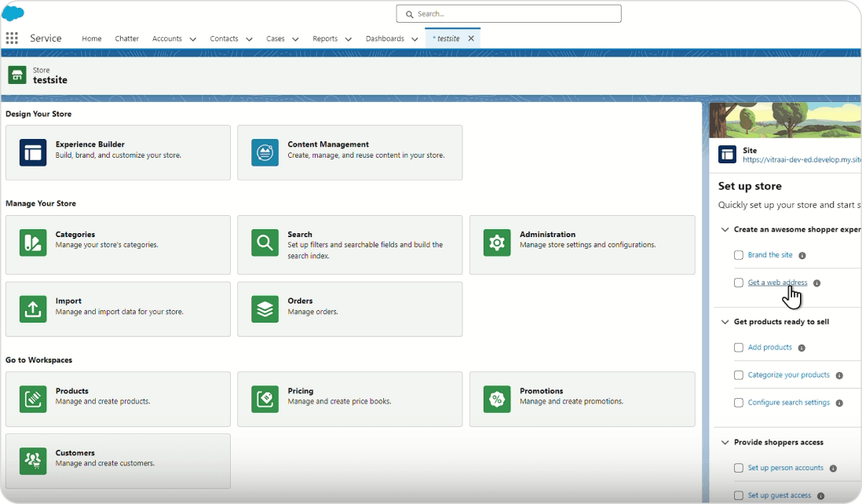Open the App Launcher grid icon
This screenshot has width=862, height=504.
coord(12,38)
